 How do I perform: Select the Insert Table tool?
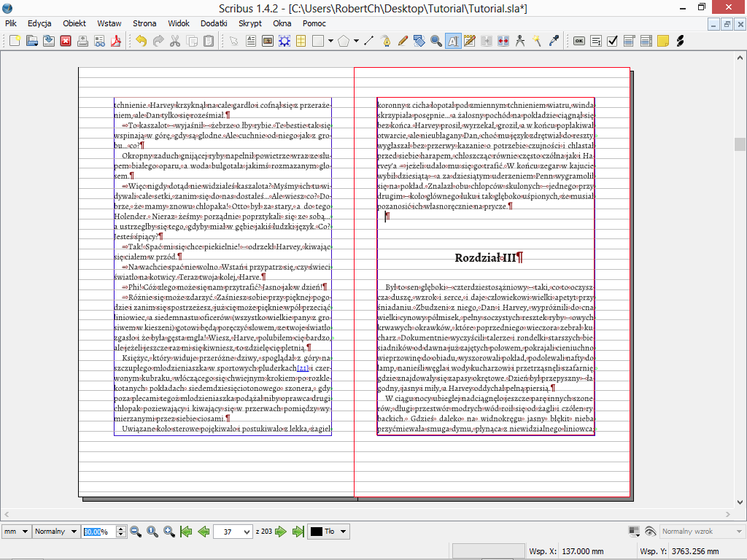coord(301,41)
